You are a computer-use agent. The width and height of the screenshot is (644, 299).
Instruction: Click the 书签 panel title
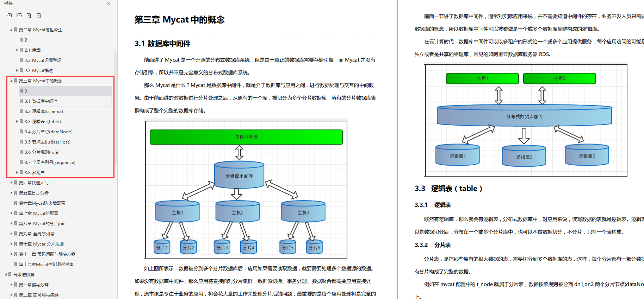click(8, 4)
